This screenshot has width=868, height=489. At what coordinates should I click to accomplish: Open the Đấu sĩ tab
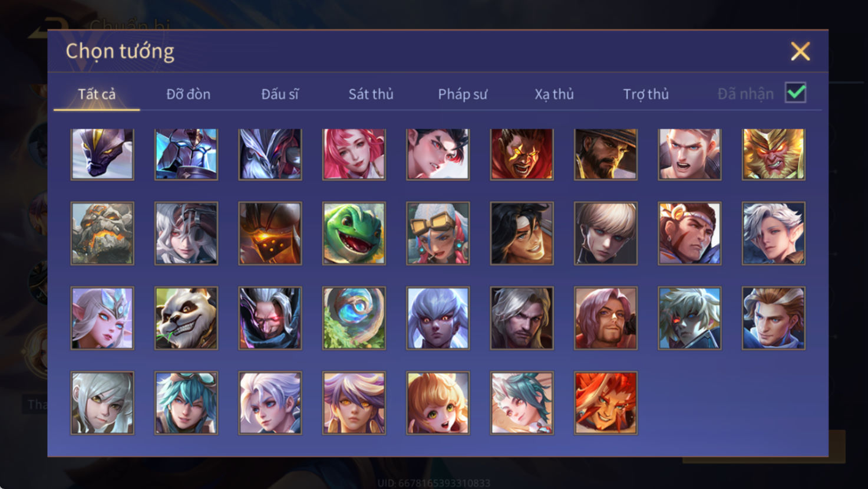pyautogui.click(x=280, y=94)
